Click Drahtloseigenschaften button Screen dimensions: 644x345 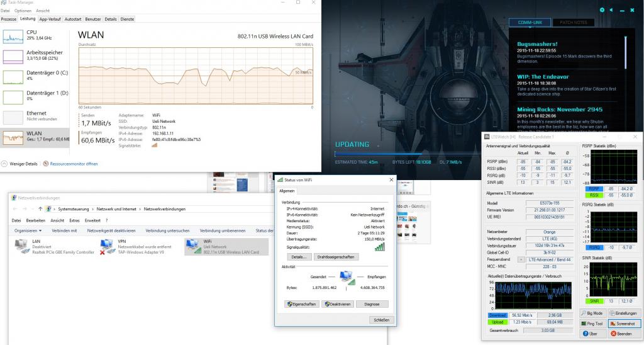(336, 257)
